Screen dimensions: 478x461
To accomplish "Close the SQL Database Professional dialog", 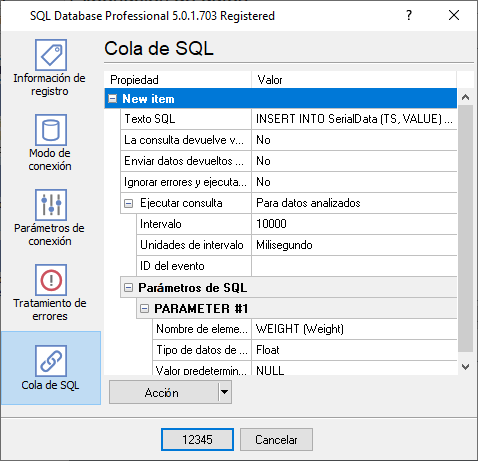I will (x=454, y=15).
